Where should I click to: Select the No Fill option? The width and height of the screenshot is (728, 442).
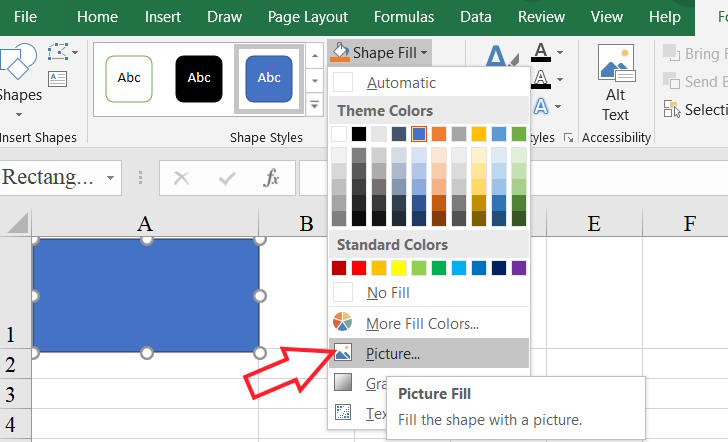[387, 293]
